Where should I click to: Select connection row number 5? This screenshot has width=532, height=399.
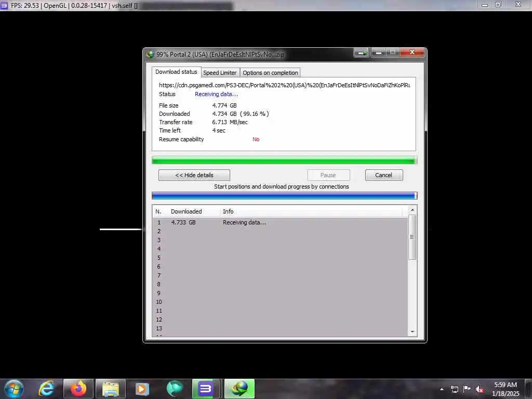pyautogui.click(x=280, y=258)
